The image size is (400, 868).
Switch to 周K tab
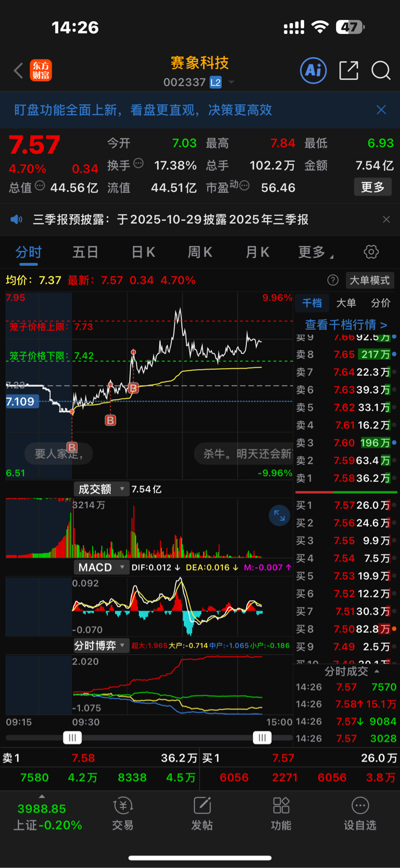[200, 252]
